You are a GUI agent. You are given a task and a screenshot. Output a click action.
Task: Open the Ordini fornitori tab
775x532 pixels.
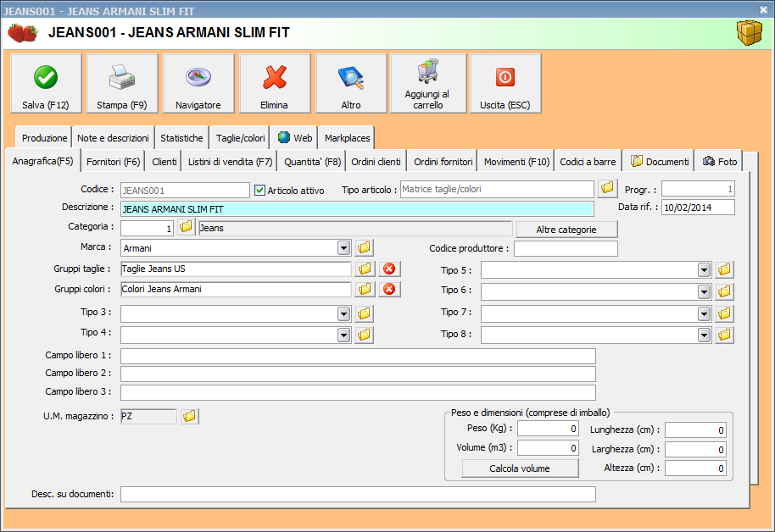[443, 162]
